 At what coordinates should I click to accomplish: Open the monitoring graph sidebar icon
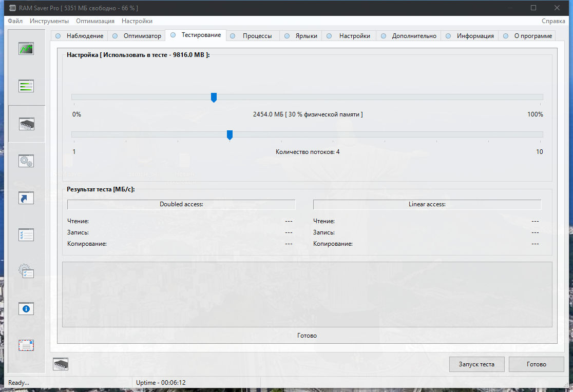coord(26,49)
